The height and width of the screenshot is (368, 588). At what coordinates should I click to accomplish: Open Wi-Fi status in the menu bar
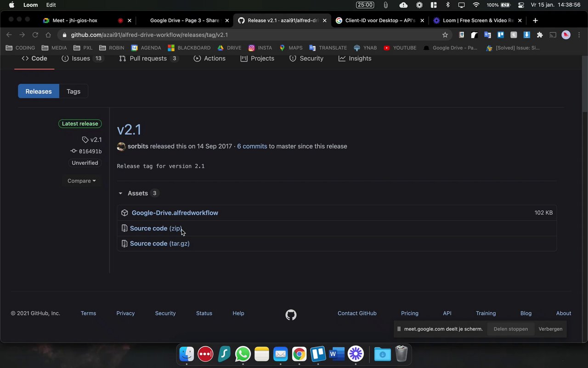point(476,5)
